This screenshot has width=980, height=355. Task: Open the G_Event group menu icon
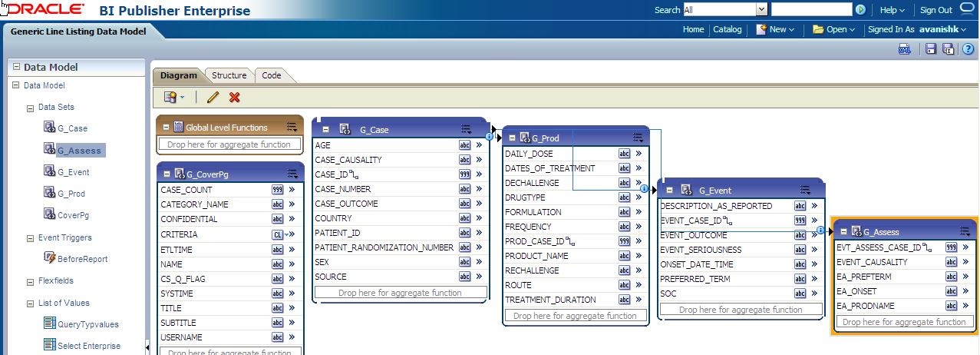[805, 190]
